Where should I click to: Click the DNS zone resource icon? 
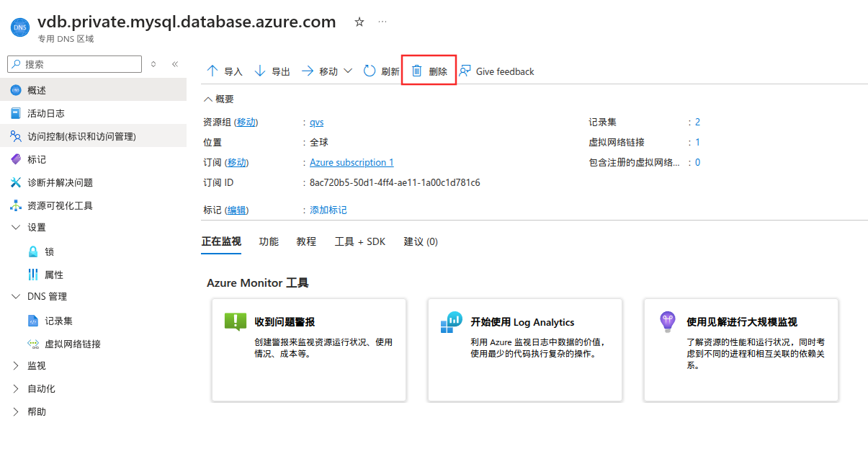click(19, 28)
